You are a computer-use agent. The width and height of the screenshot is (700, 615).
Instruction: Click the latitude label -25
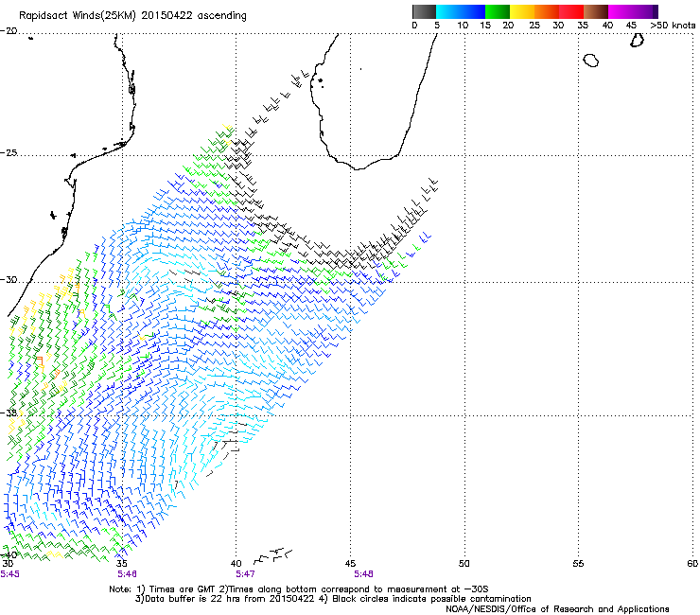[x=9, y=153]
